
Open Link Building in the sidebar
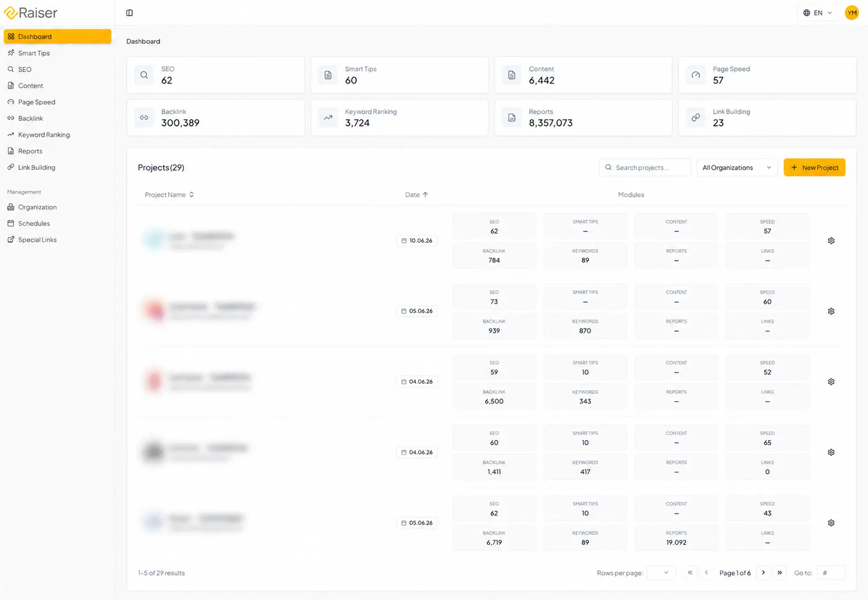point(58,167)
